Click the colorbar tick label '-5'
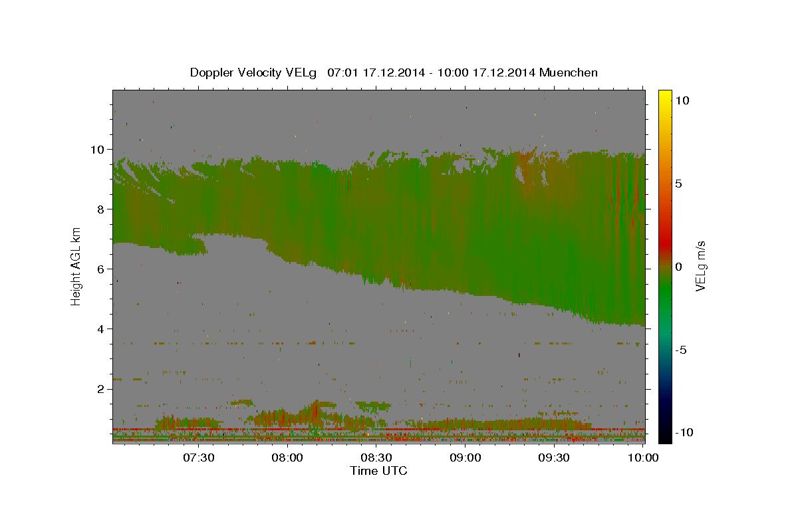The width and height of the screenshot is (798, 532). click(x=681, y=350)
